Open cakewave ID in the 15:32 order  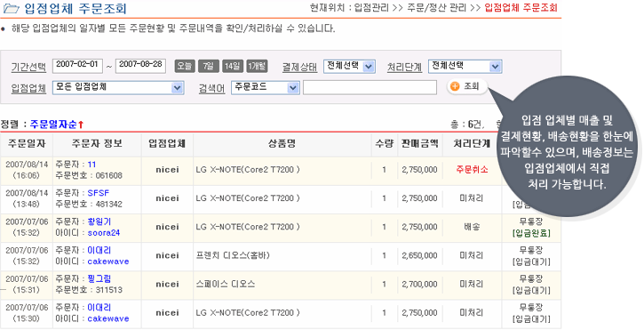108,262
